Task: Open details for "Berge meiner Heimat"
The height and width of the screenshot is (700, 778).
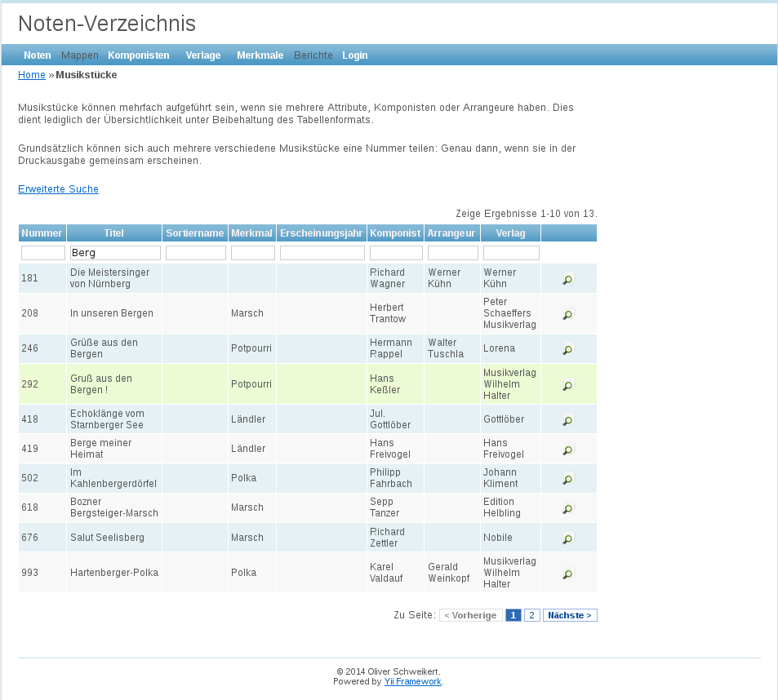Action: [567, 449]
